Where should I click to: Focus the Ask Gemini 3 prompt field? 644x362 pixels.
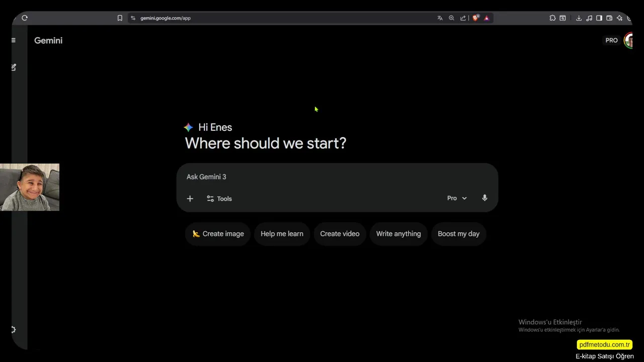pos(337,177)
